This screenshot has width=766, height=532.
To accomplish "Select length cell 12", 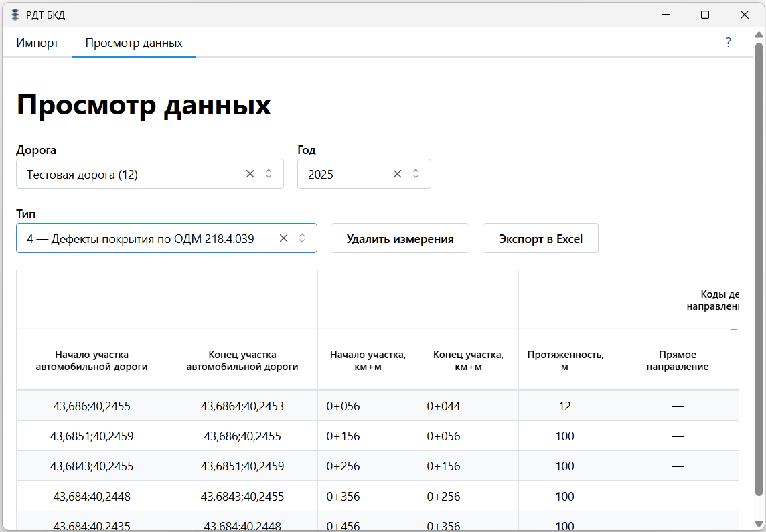I will pos(564,406).
